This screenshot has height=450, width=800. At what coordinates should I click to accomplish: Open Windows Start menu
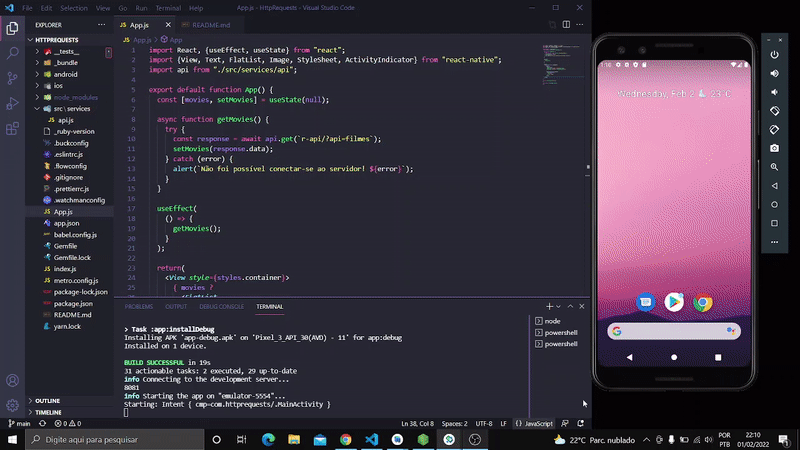point(12,439)
